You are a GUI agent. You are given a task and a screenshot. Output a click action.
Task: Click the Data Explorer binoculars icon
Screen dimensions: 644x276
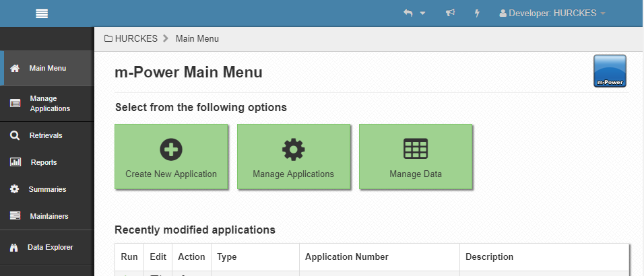click(14, 247)
